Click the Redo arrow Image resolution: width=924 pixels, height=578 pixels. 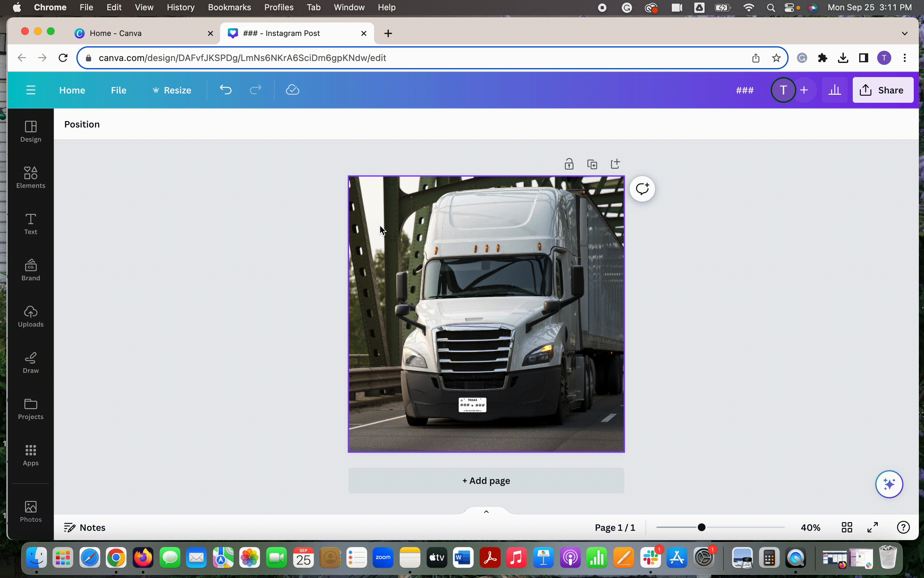(255, 90)
